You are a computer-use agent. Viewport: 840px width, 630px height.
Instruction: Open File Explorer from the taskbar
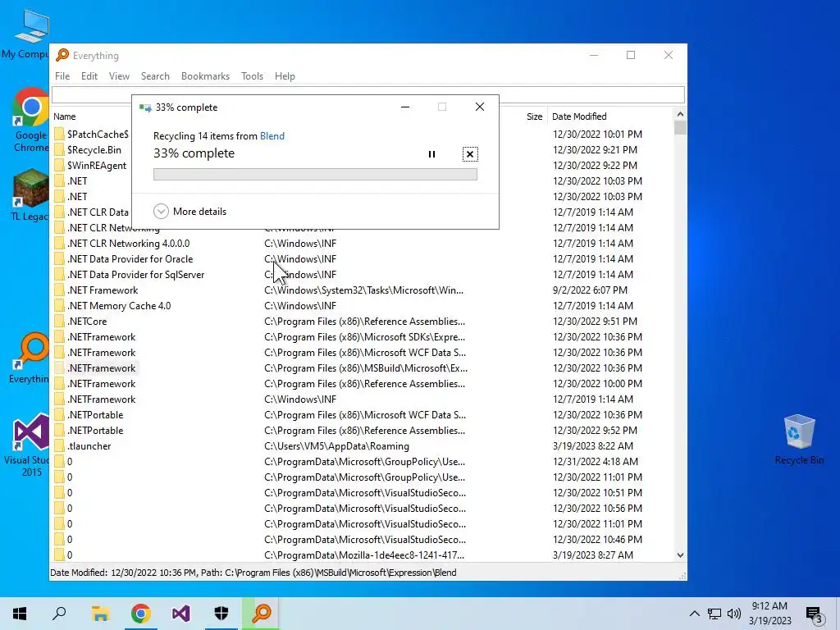pos(100,614)
